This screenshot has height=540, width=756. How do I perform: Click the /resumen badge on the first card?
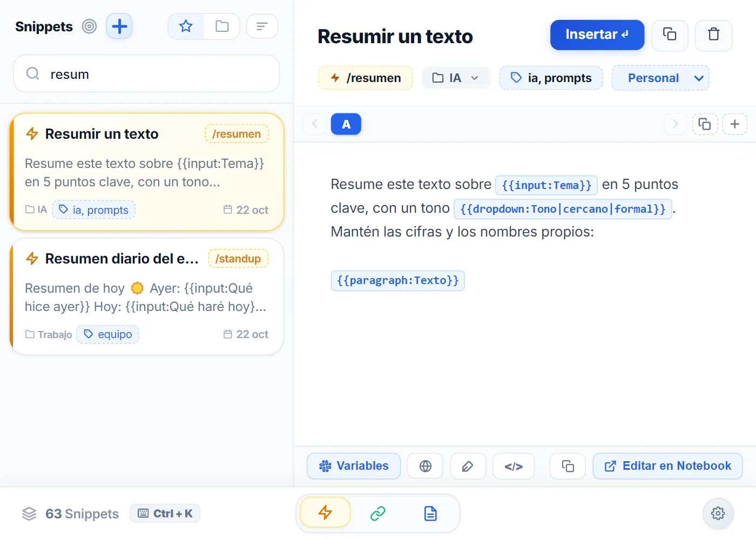[237, 134]
